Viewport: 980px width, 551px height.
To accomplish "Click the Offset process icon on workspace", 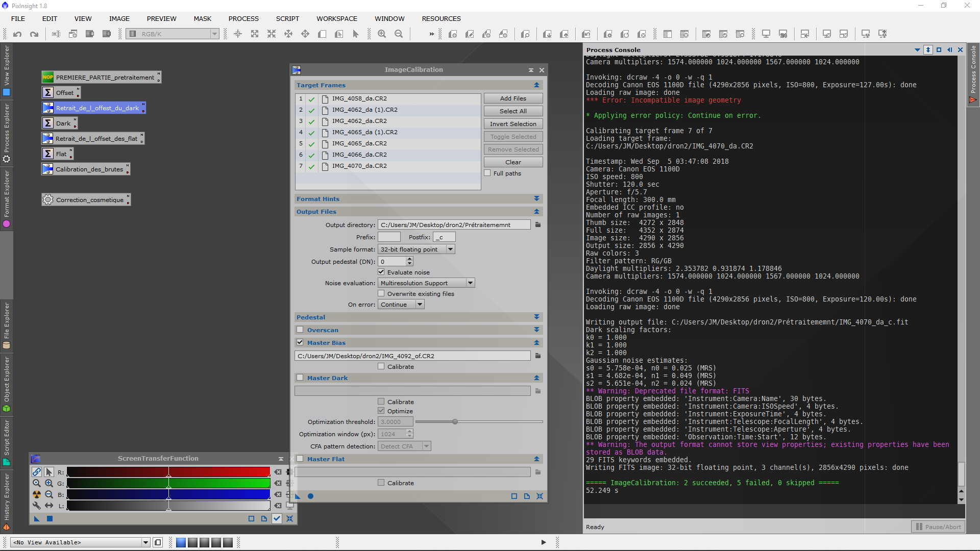I will pos(61,92).
